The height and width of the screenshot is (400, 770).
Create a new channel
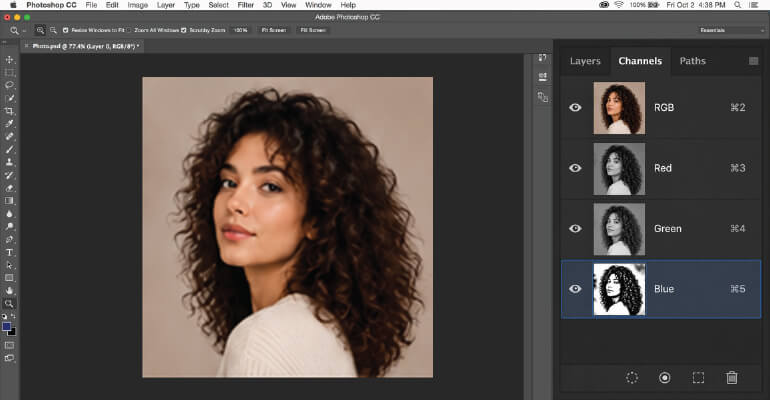click(698, 377)
